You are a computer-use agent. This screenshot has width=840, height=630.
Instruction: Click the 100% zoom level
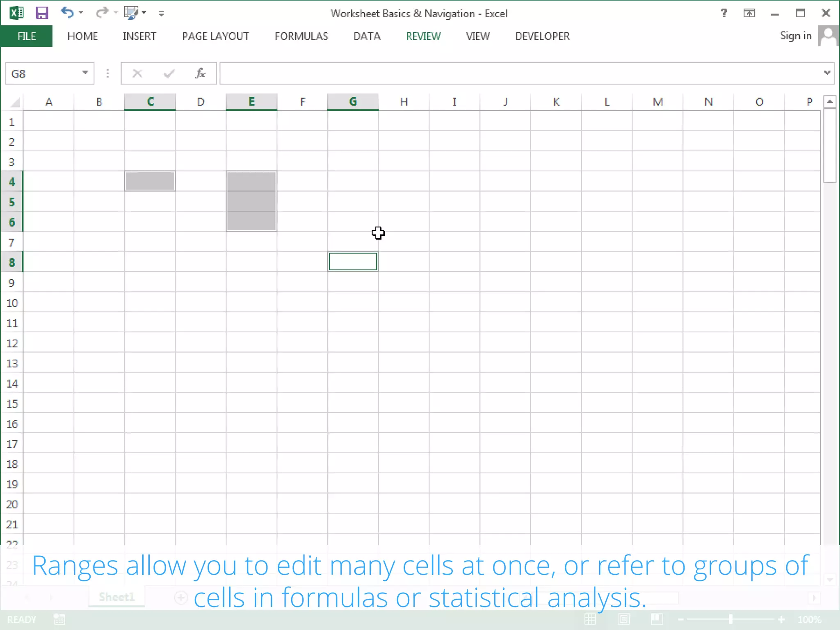click(x=809, y=619)
